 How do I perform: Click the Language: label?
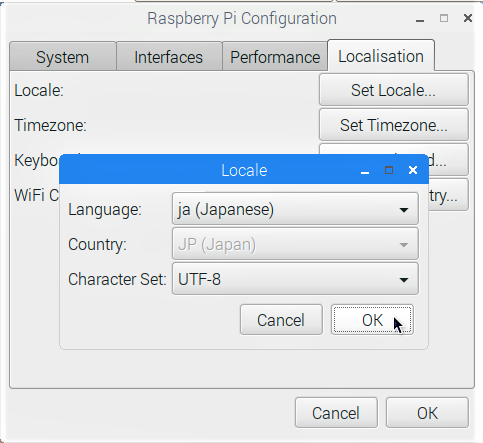[x=105, y=210]
